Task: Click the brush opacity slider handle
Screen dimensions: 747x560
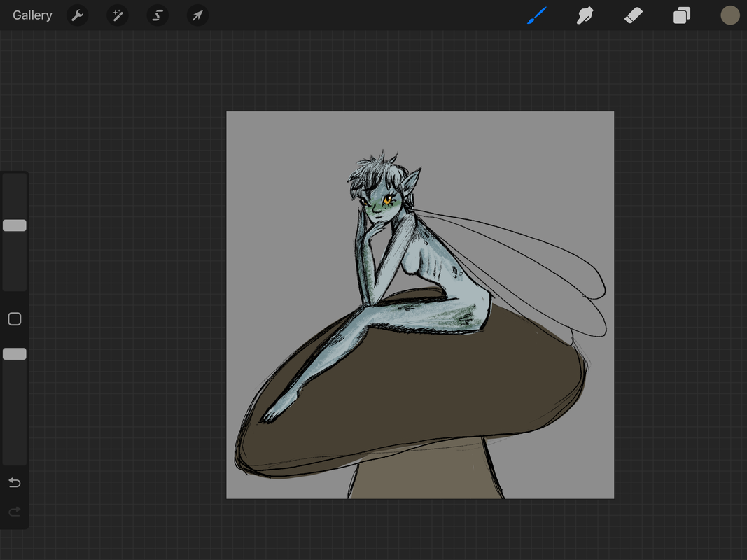Action: click(15, 353)
